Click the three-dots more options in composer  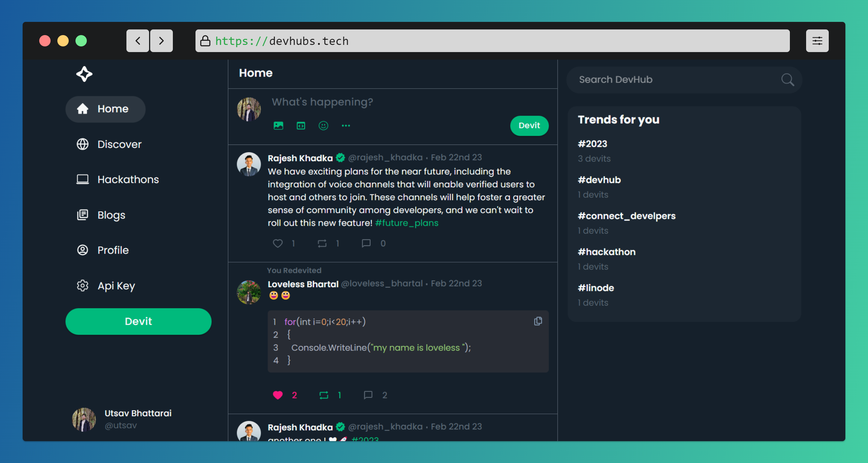coord(346,126)
